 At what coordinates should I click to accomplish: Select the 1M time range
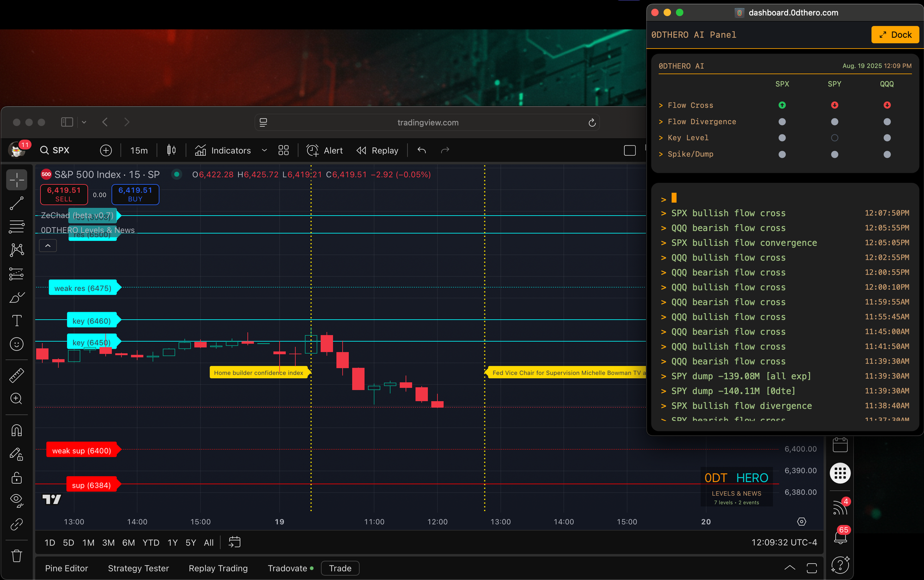pyautogui.click(x=88, y=543)
